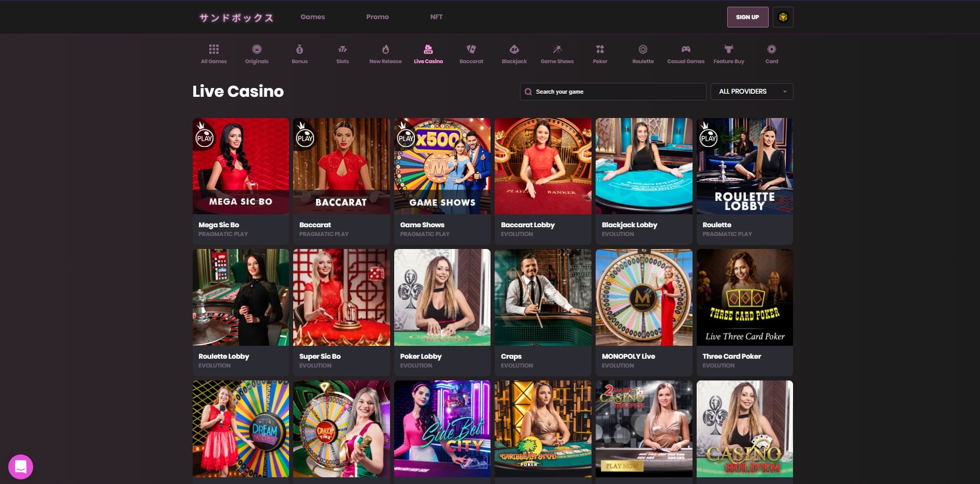Viewport: 980px width, 484px height.
Task: Open the Dream Catcher thumbnail
Action: (241, 429)
